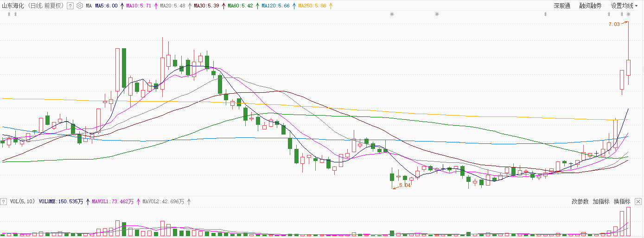644x238 pixels.
Task: Open 加指标 to add an indicator
Action: (601, 201)
